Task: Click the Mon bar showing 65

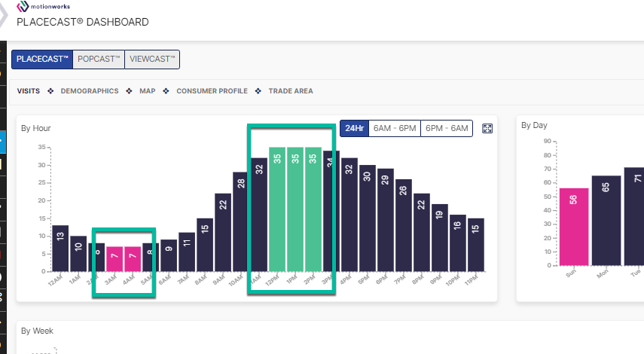Action: (606, 221)
